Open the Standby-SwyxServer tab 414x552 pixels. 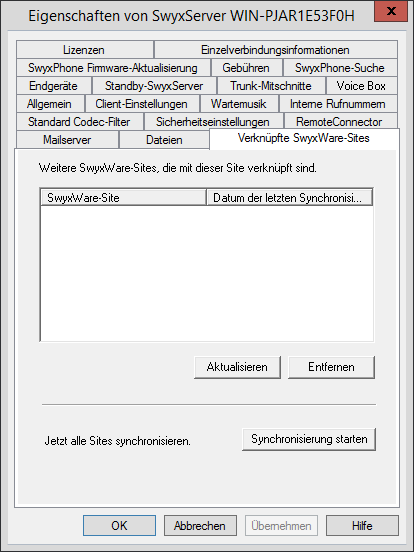pos(154,86)
